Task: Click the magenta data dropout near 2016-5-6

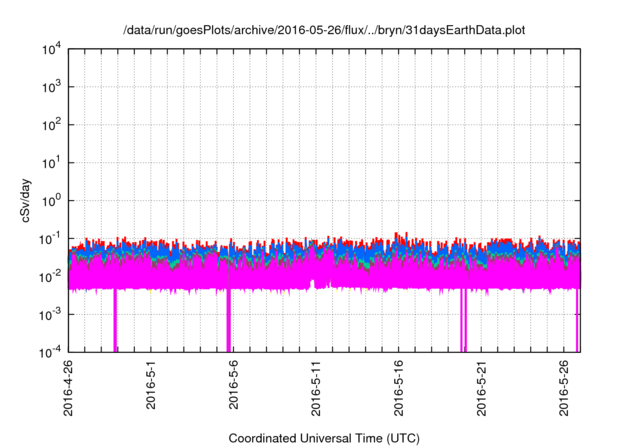Action: pyautogui.click(x=229, y=320)
